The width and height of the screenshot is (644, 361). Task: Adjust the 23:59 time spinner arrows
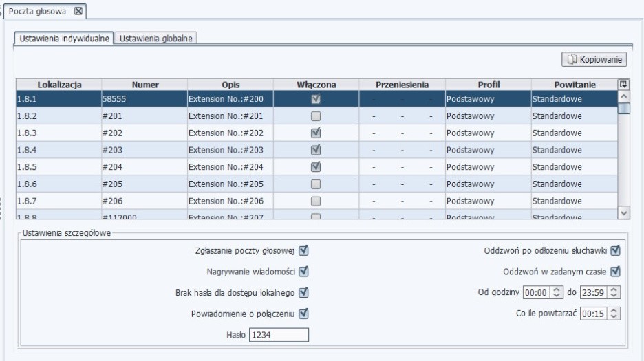614,292
